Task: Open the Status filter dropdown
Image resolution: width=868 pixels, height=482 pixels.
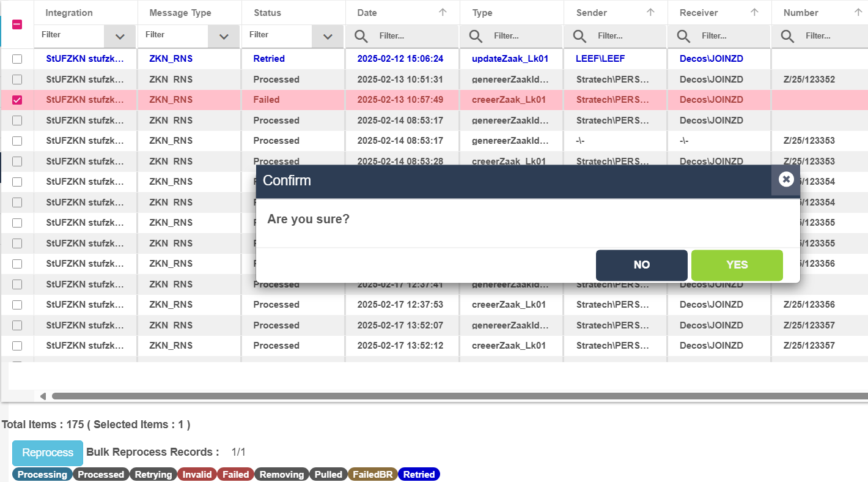Action: (x=328, y=37)
